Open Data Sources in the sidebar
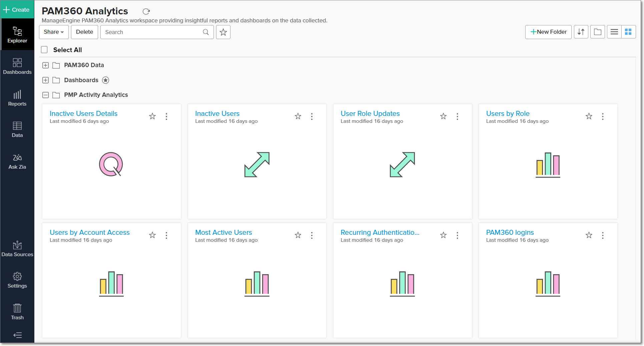Image resolution: width=644 pixels, height=346 pixels. click(17, 249)
